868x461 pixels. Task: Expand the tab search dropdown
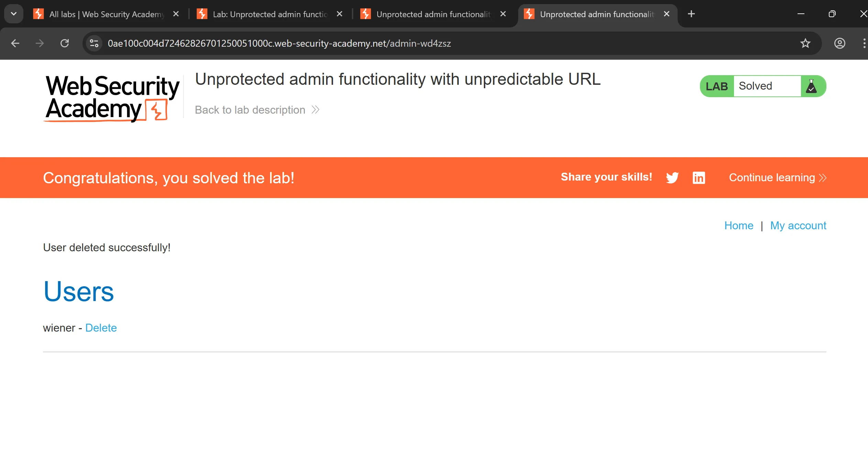14,14
